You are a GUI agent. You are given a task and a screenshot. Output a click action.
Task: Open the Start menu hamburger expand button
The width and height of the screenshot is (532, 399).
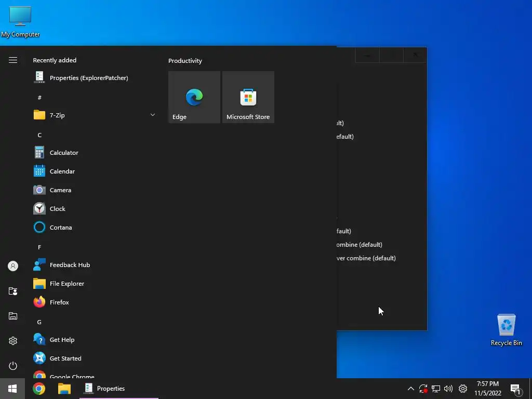coord(13,60)
